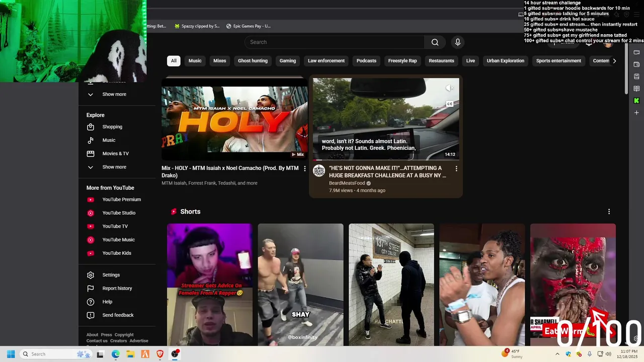Switch to OBS Studio in the taskbar
This screenshot has width=644, height=362.
click(175, 354)
